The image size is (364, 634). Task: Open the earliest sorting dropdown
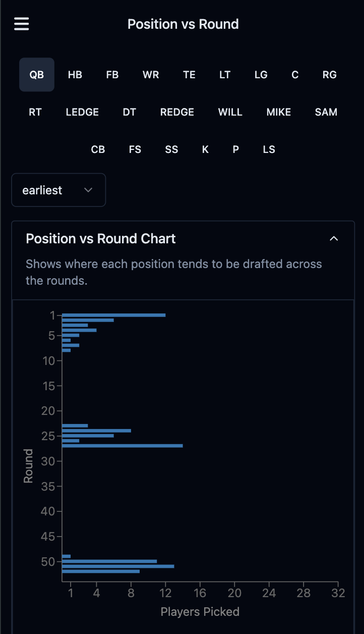click(x=58, y=190)
